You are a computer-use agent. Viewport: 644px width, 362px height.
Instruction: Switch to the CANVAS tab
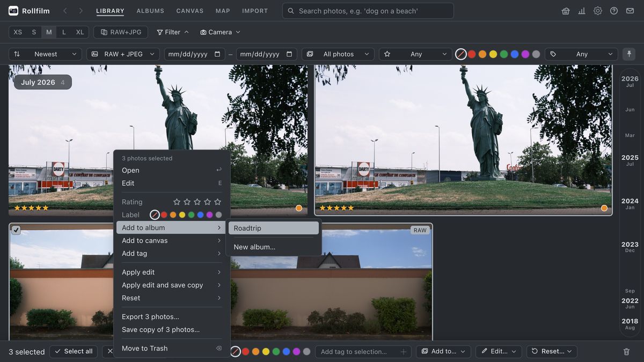click(x=190, y=11)
